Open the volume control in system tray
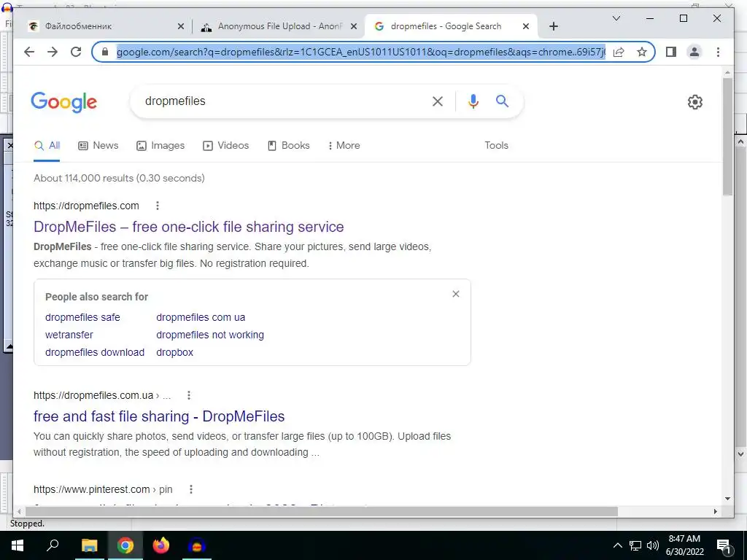Image resolution: width=747 pixels, height=560 pixels. tap(653, 545)
